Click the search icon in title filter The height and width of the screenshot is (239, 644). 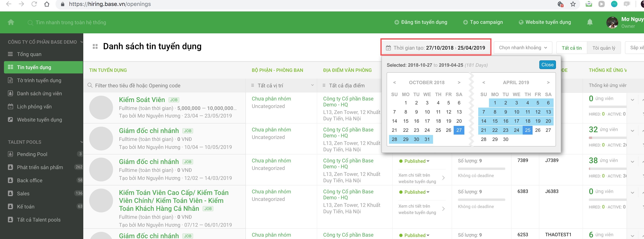(x=90, y=86)
